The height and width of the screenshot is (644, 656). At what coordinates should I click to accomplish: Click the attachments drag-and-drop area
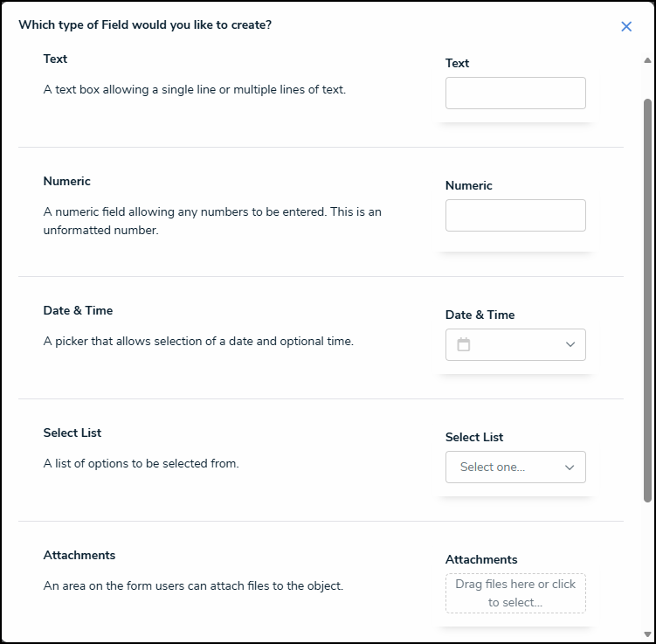pyautogui.click(x=515, y=593)
